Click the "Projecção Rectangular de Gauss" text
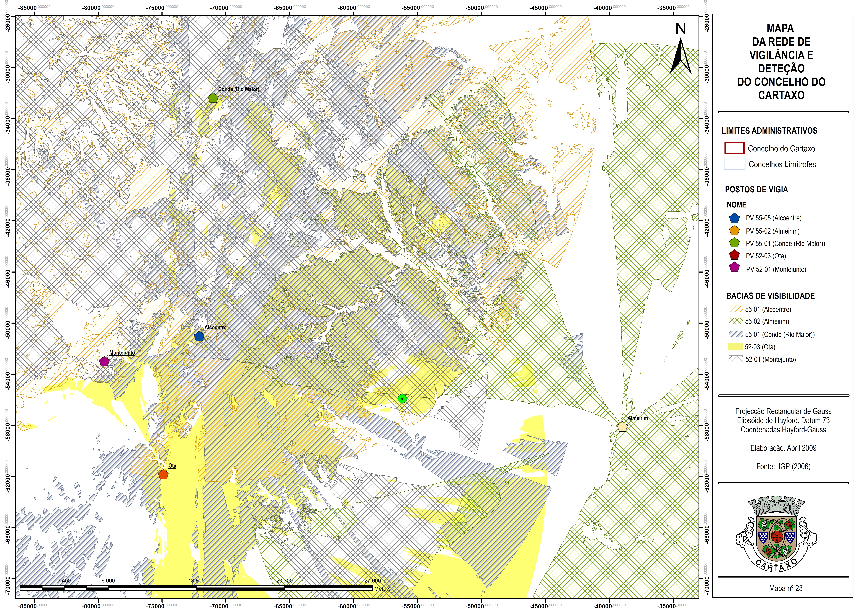 [783, 411]
